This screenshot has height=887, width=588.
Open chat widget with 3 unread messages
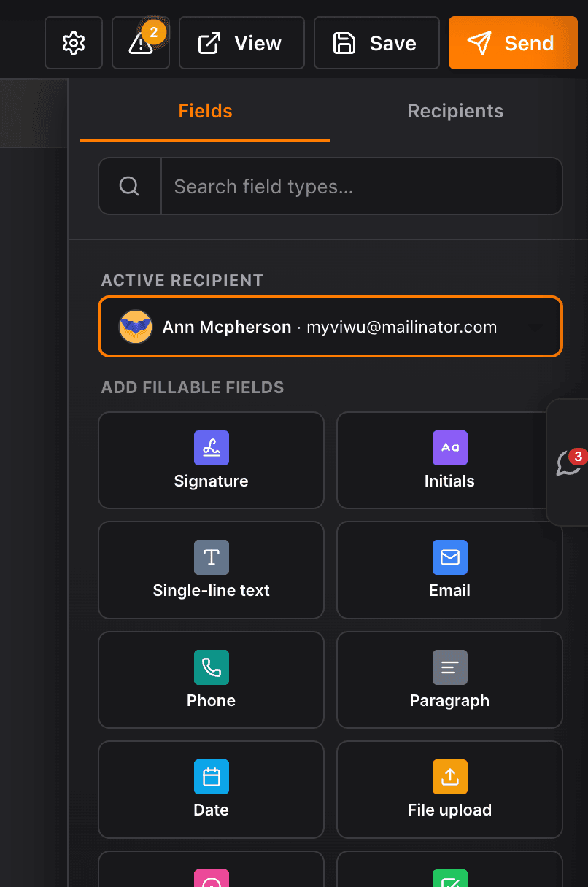click(x=569, y=462)
